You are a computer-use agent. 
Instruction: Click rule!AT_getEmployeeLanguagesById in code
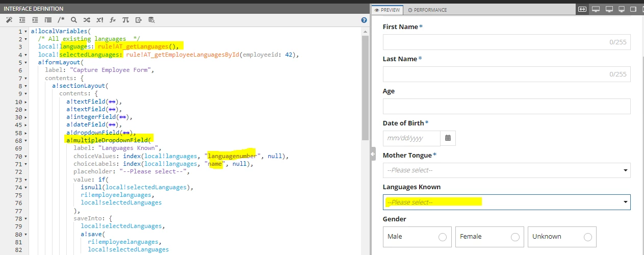click(x=183, y=55)
